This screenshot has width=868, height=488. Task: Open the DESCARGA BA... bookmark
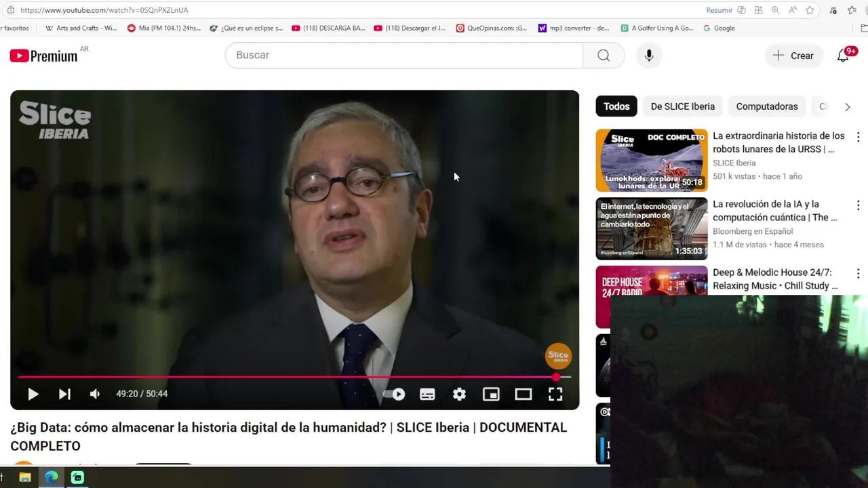pyautogui.click(x=328, y=28)
